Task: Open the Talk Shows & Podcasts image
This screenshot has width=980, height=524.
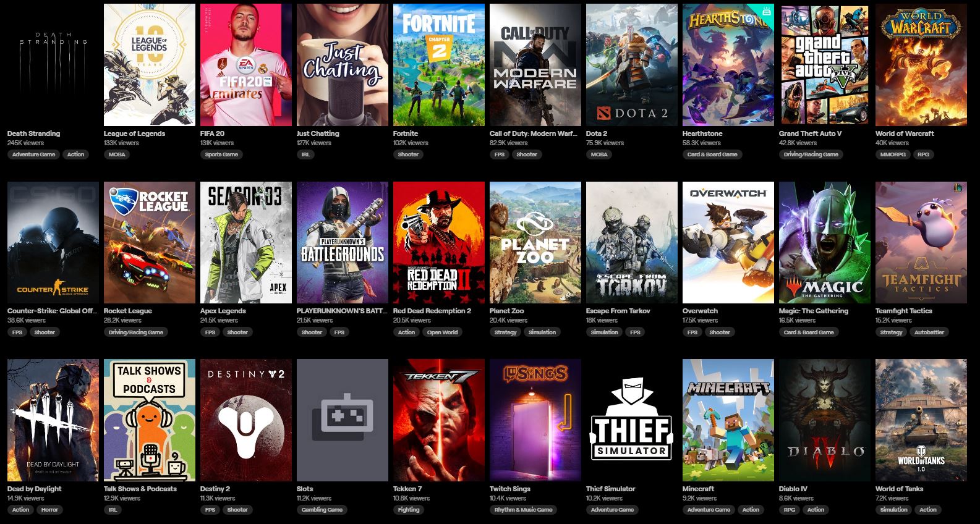Action: coord(150,420)
